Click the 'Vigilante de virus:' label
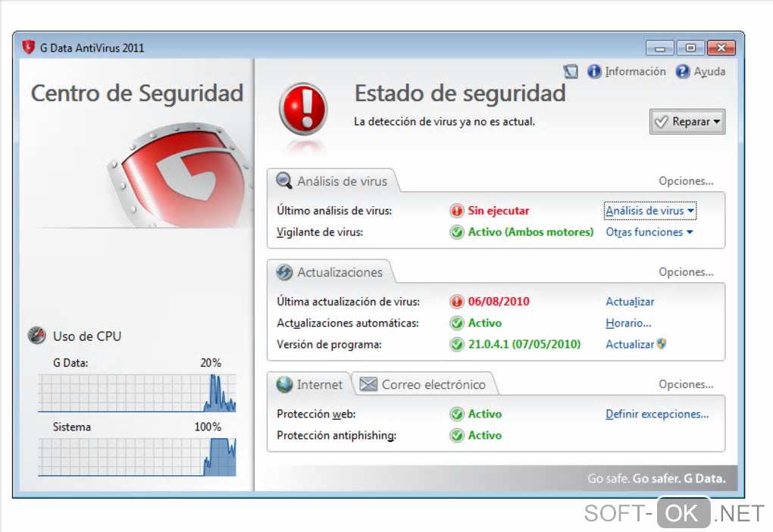773x532 pixels. (320, 232)
